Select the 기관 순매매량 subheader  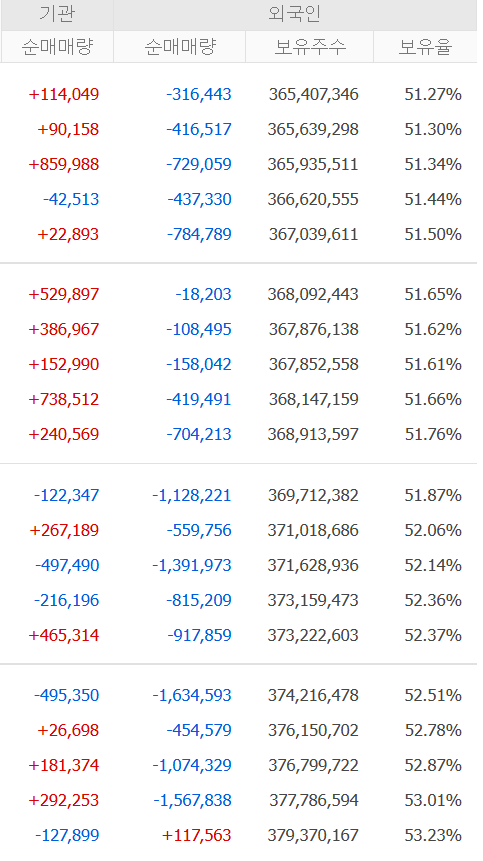click(x=57, y=47)
